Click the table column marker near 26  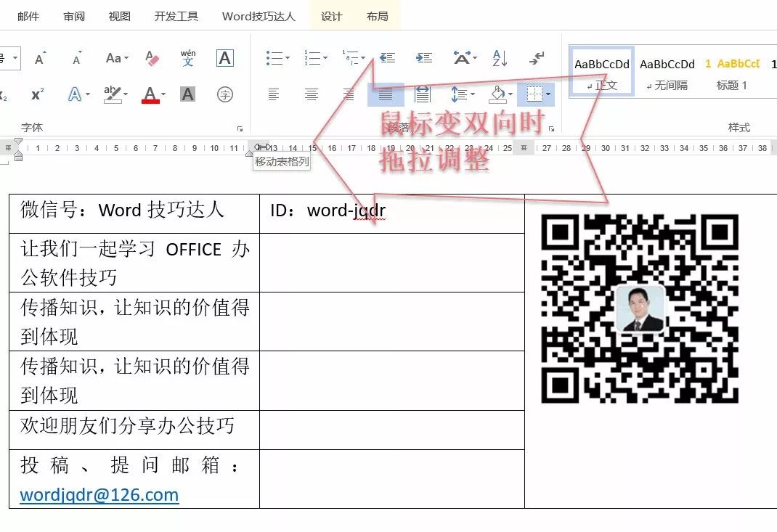tap(524, 147)
